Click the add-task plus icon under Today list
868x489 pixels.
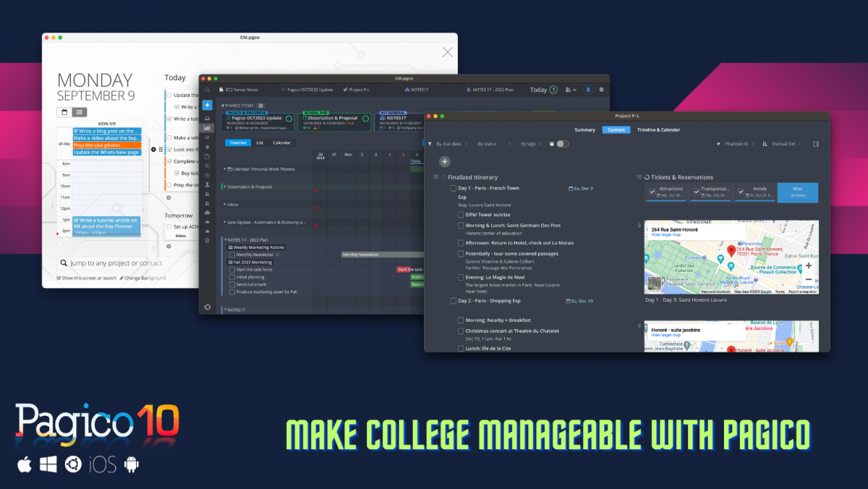tap(169, 197)
